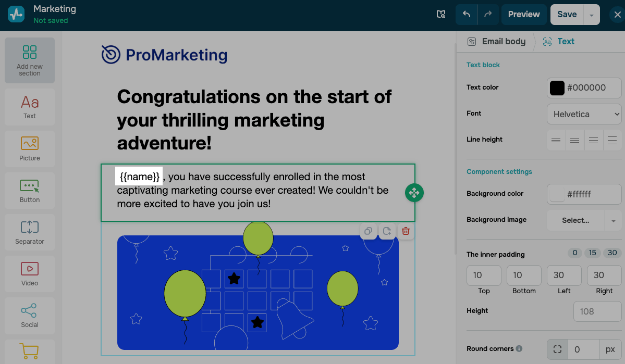The width and height of the screenshot is (625, 364).
Task: Choose the Separator element in sidebar
Action: pyautogui.click(x=30, y=232)
